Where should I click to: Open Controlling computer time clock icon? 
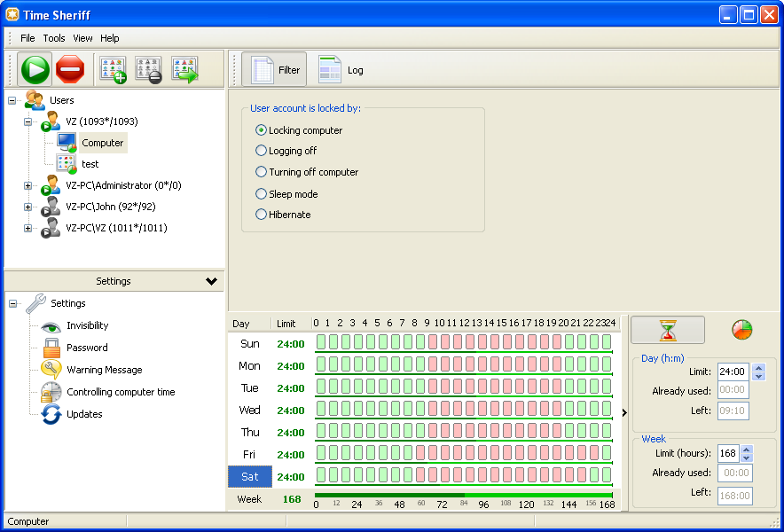[x=51, y=392]
